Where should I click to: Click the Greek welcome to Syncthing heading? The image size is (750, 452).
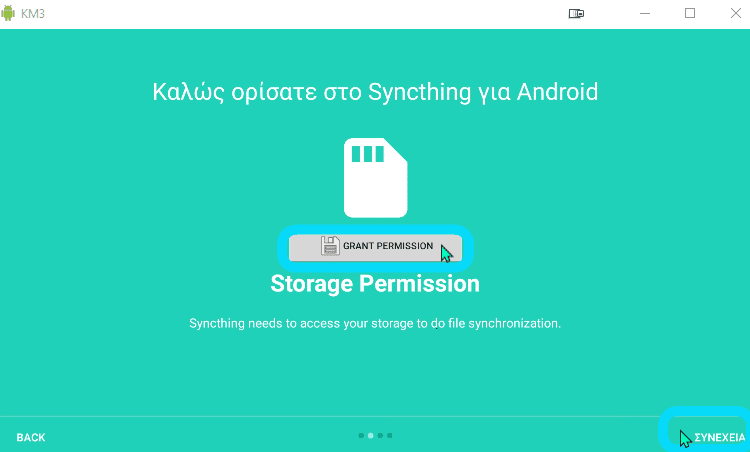[x=375, y=92]
